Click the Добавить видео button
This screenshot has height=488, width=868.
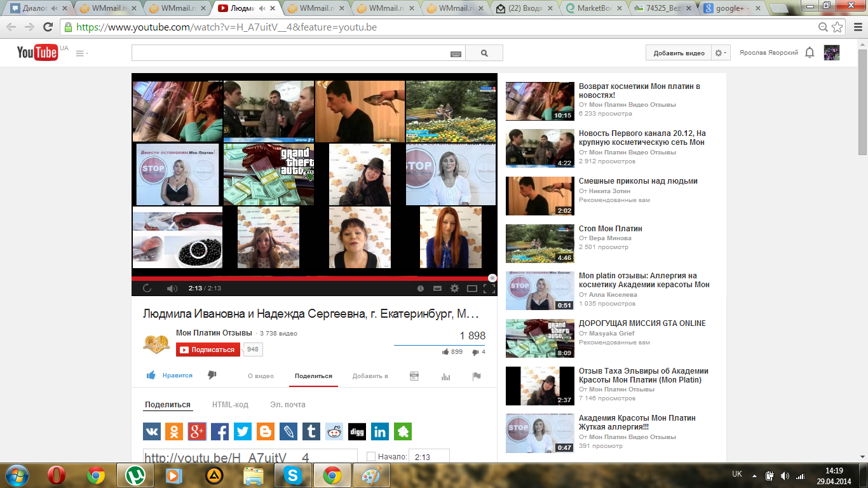click(x=679, y=53)
